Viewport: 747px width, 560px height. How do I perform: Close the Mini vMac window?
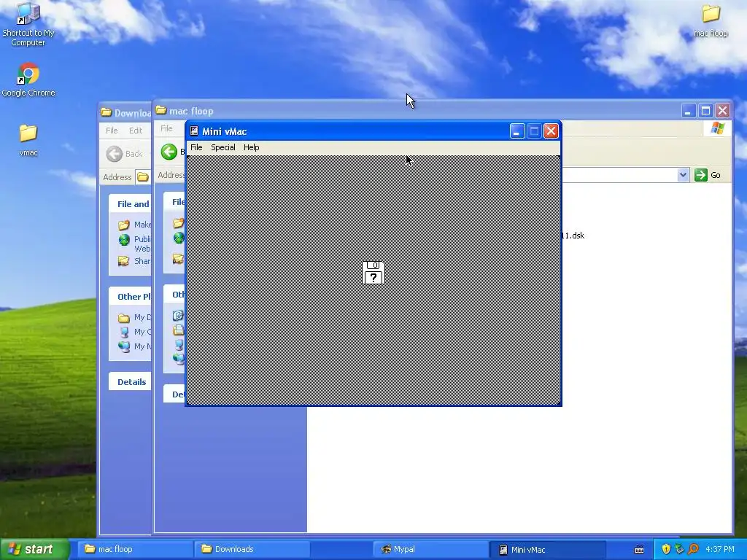pos(551,131)
